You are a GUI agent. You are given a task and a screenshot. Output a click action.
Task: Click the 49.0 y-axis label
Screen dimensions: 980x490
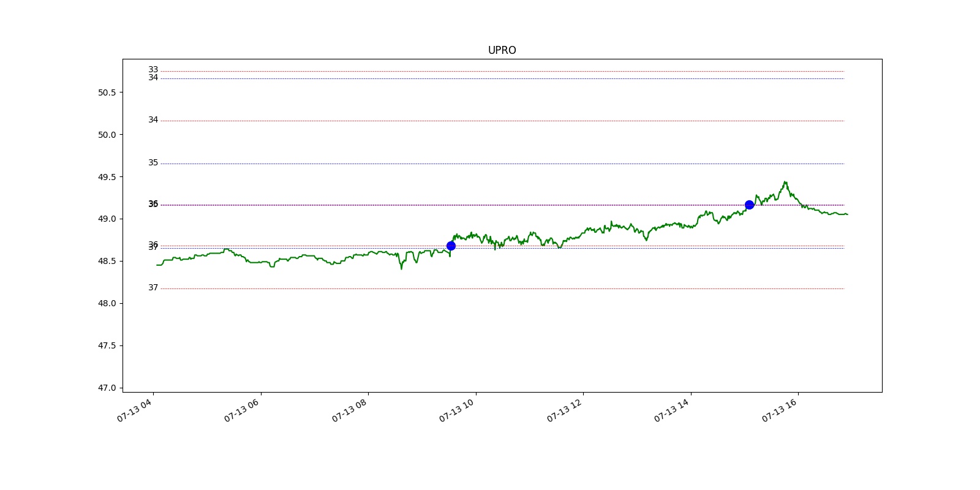pos(107,219)
